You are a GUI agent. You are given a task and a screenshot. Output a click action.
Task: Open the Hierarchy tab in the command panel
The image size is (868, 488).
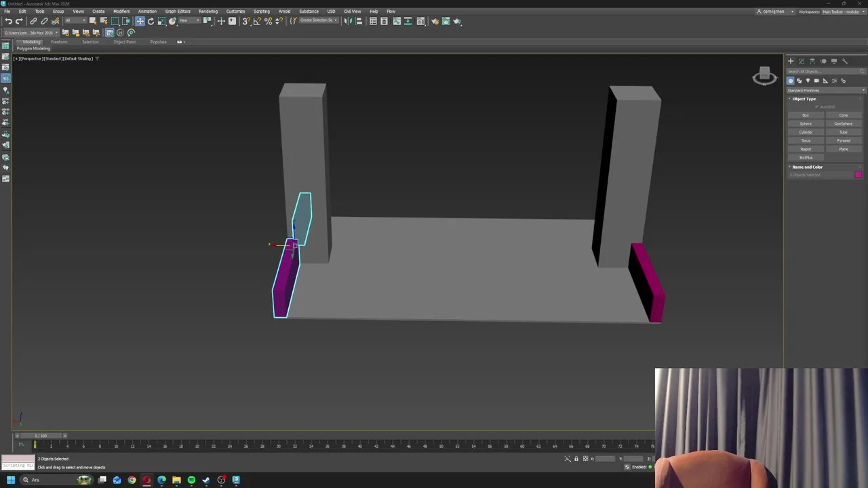(812, 61)
